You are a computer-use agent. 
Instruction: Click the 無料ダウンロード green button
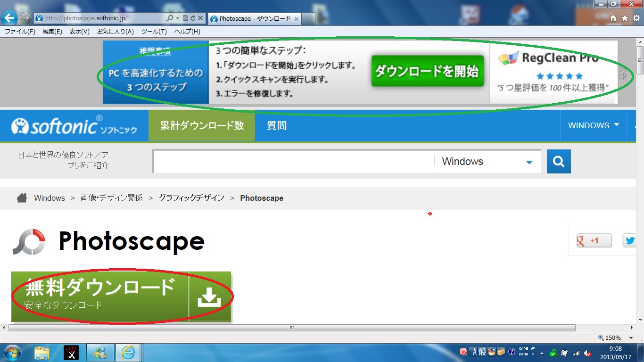click(121, 296)
